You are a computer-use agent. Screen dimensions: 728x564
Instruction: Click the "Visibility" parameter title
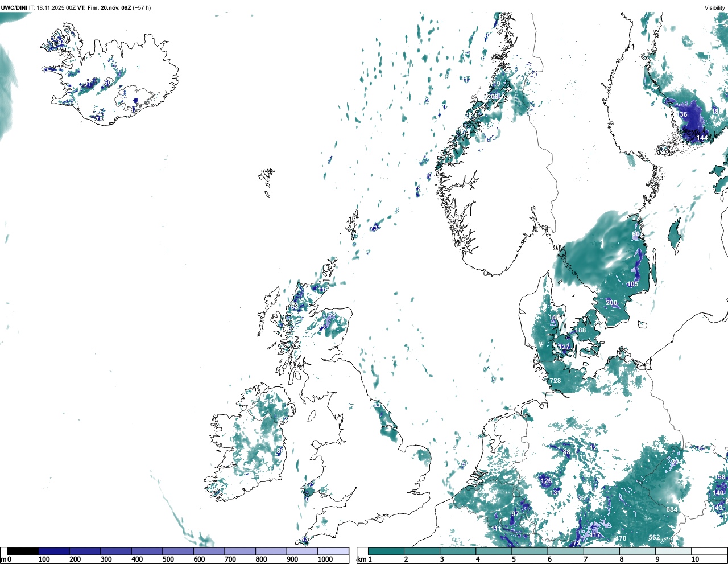715,8
